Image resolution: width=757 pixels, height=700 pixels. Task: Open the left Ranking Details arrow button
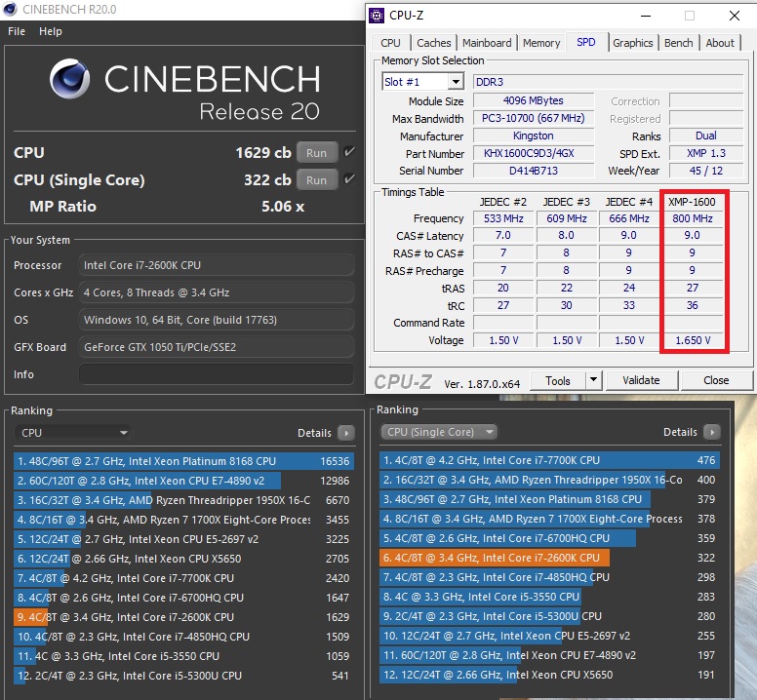(346, 433)
